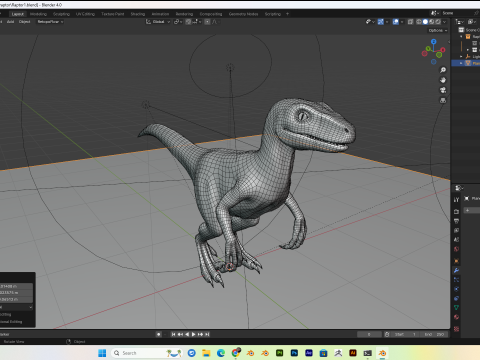This screenshot has width=480, height=360.
Task: Open the pivot point dropdown
Action: (178, 22)
